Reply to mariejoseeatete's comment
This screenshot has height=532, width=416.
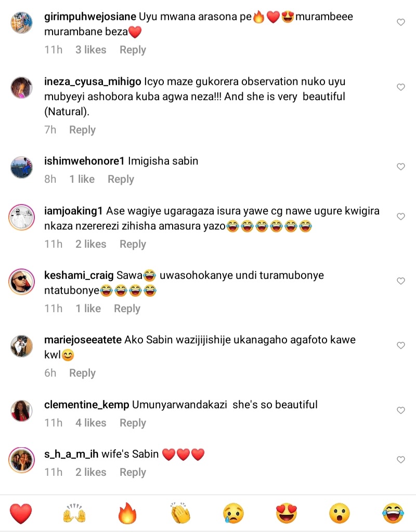pyautogui.click(x=83, y=373)
